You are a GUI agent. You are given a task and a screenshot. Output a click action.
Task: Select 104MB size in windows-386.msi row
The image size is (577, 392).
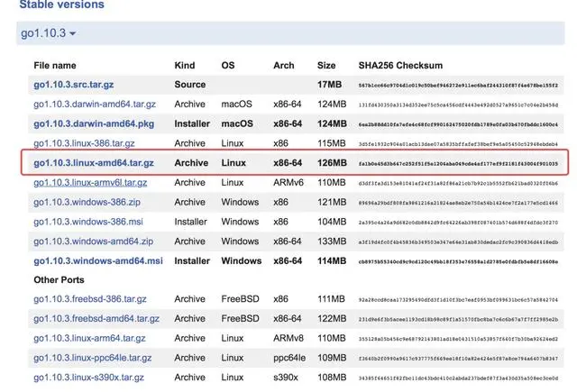tap(332, 222)
